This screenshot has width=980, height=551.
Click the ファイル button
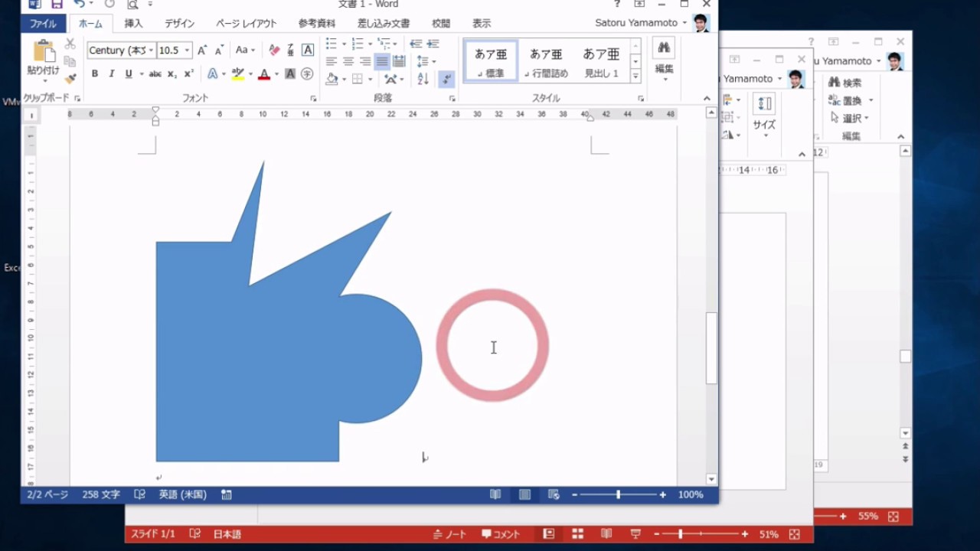[43, 24]
